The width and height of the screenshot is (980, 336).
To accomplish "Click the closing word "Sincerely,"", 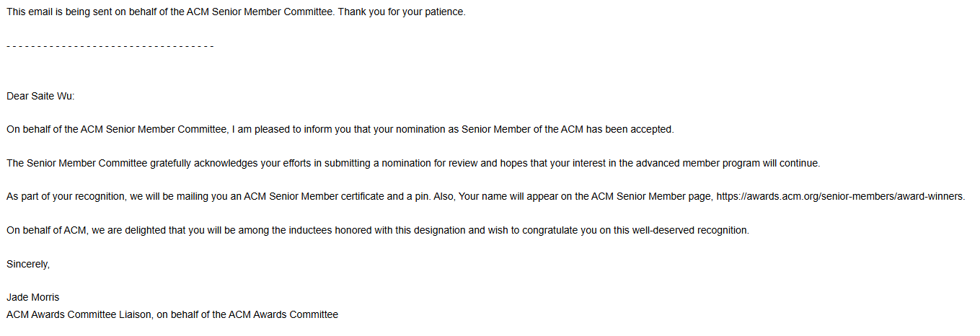I will tap(28, 264).
